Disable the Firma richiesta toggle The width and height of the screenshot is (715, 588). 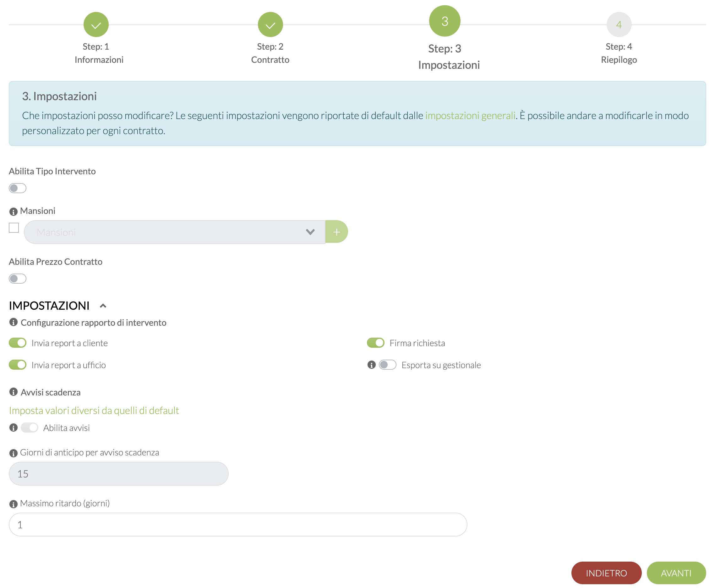[375, 343]
